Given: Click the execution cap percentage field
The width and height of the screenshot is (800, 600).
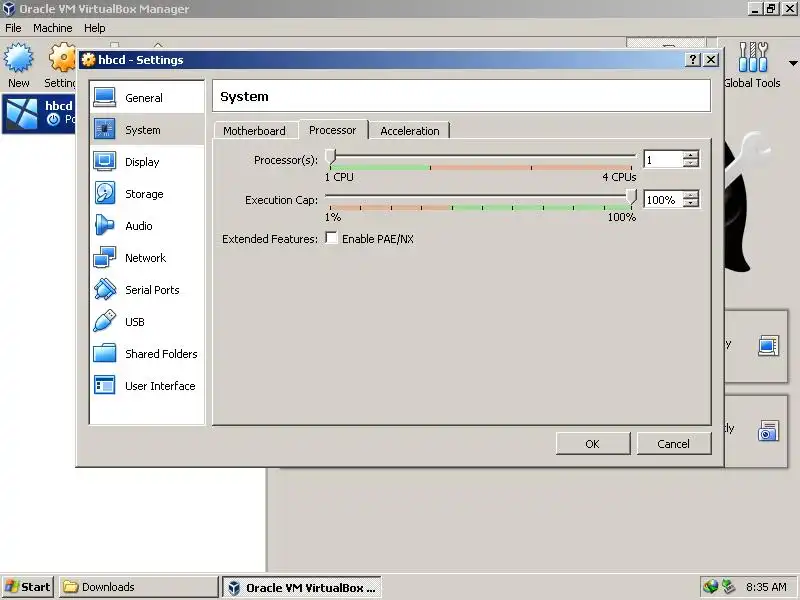Looking at the screenshot, I should click(x=663, y=199).
